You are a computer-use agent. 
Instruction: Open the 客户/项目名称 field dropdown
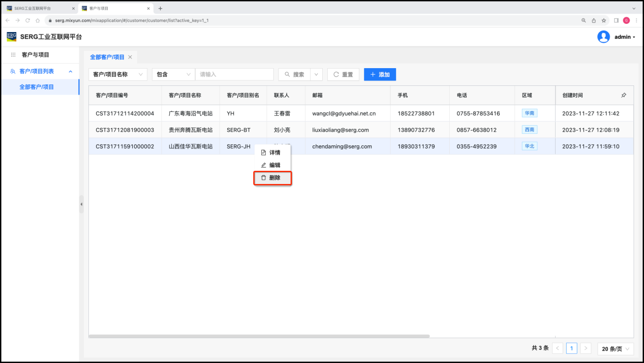point(118,74)
